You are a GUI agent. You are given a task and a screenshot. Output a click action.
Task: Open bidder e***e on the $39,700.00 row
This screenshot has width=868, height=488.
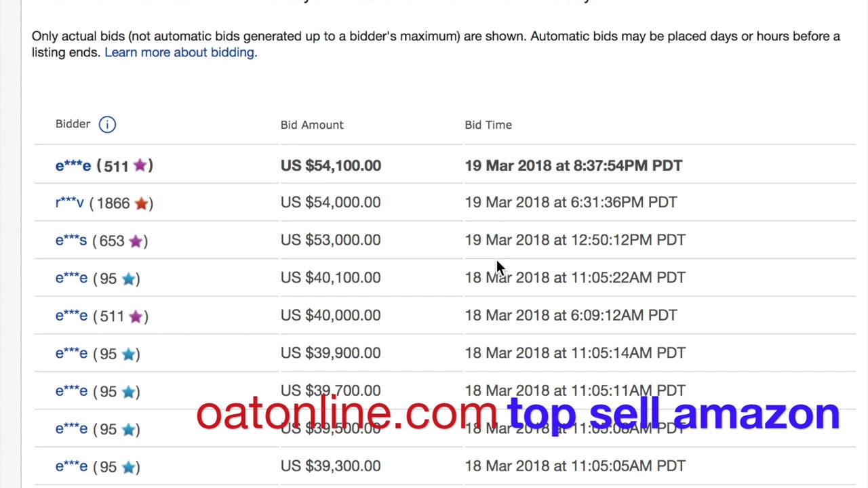coord(71,391)
